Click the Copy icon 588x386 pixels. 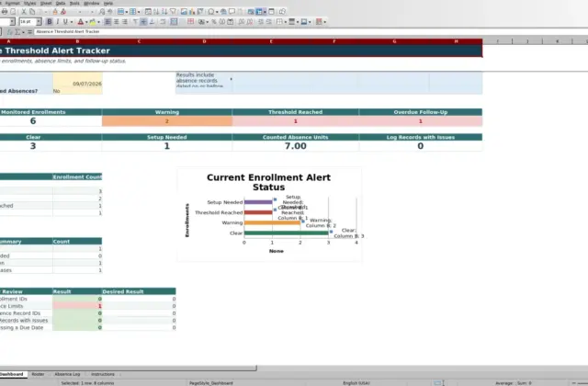32,12
